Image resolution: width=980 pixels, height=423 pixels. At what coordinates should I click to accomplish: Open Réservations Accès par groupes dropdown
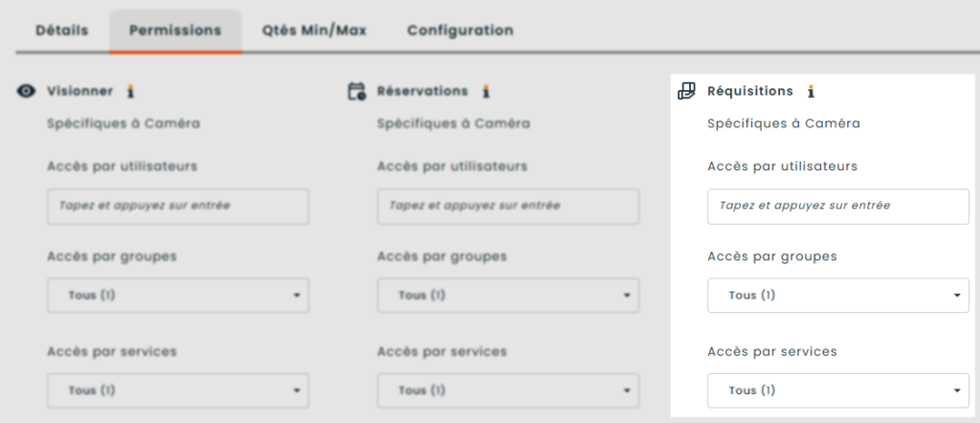pyautogui.click(x=508, y=296)
